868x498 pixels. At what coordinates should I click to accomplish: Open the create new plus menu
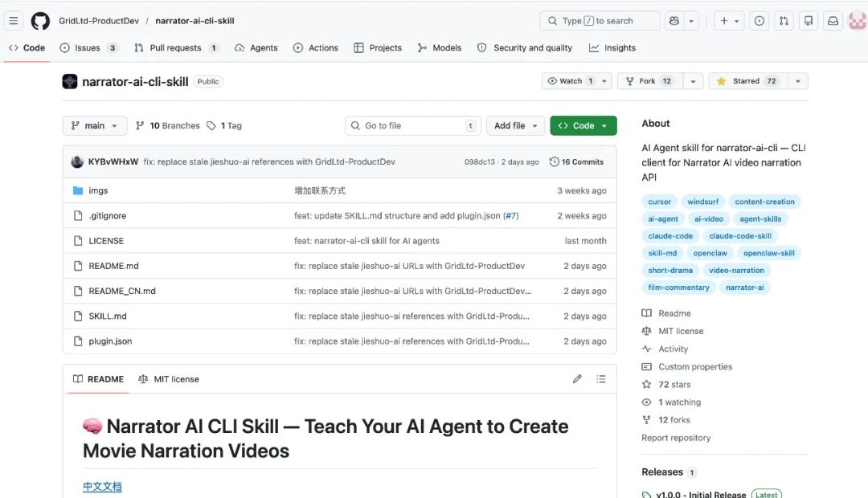[729, 21]
